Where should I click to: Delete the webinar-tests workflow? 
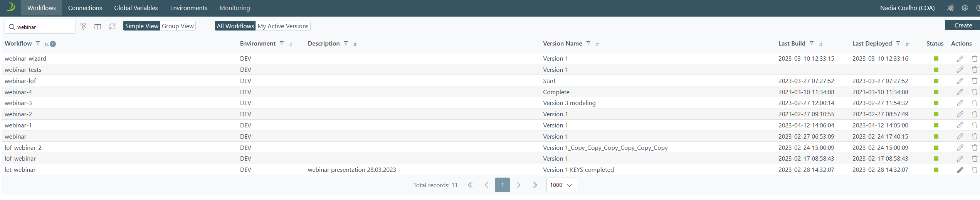[975, 69]
